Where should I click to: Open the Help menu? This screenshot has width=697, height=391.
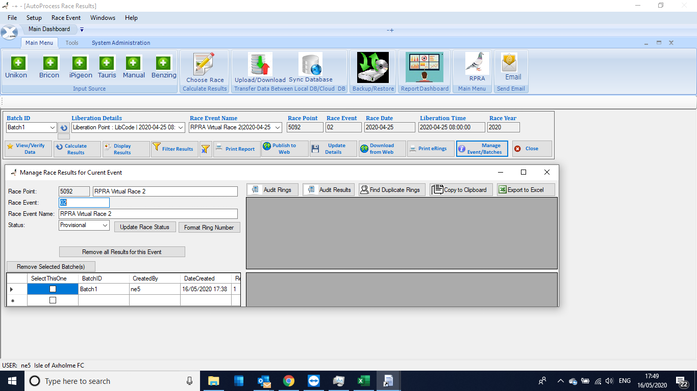[x=131, y=18]
